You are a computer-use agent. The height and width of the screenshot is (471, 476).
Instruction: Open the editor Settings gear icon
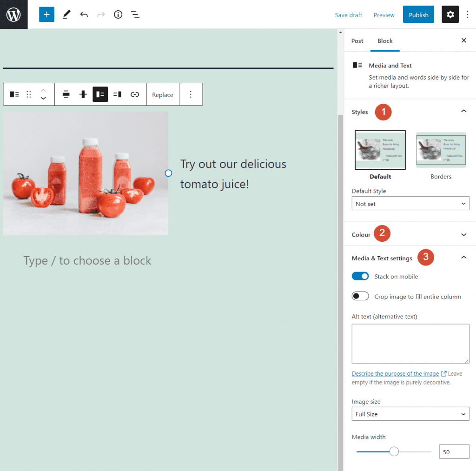point(450,14)
